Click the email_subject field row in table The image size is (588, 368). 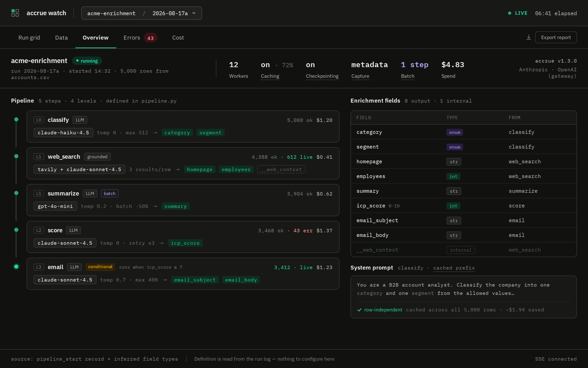click(x=464, y=220)
